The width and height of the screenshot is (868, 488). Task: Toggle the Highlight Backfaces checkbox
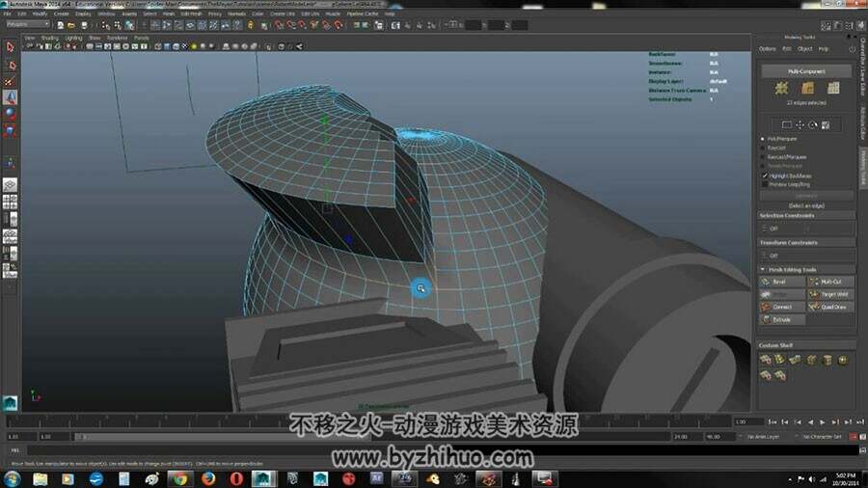point(765,176)
